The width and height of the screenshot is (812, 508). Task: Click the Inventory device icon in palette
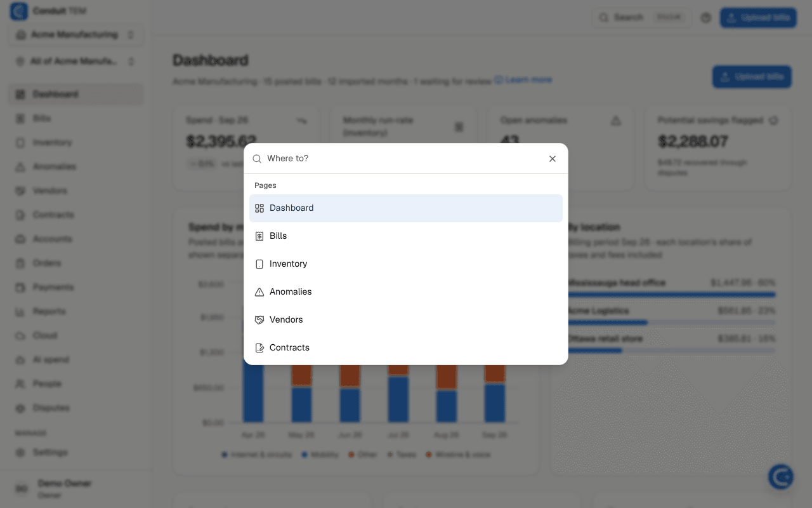(x=259, y=264)
